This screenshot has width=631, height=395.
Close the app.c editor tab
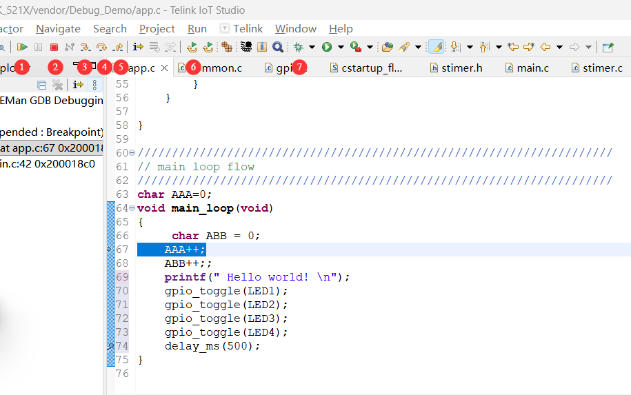click(164, 68)
